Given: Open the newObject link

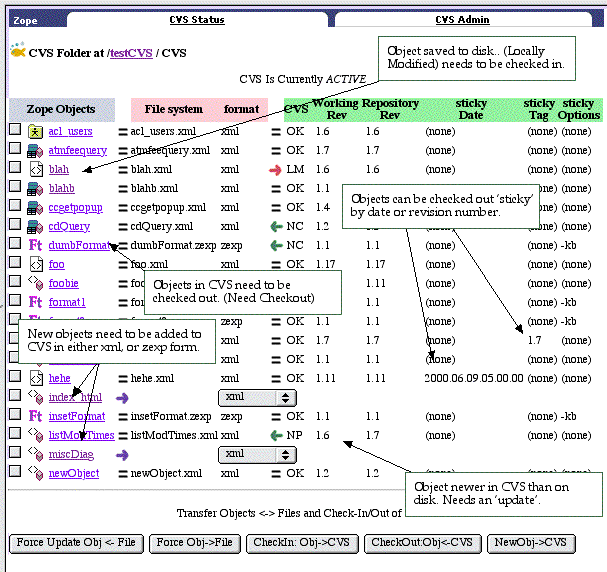Looking at the screenshot, I should point(74,473).
